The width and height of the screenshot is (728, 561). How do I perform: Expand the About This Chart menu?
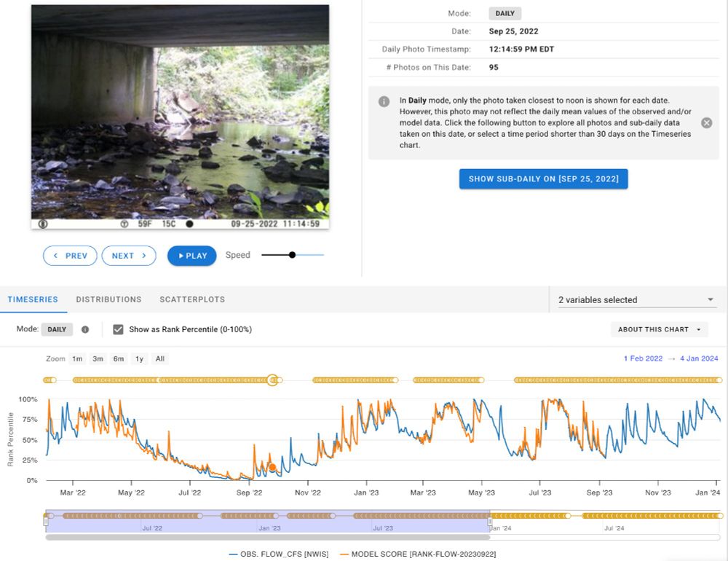(x=659, y=329)
